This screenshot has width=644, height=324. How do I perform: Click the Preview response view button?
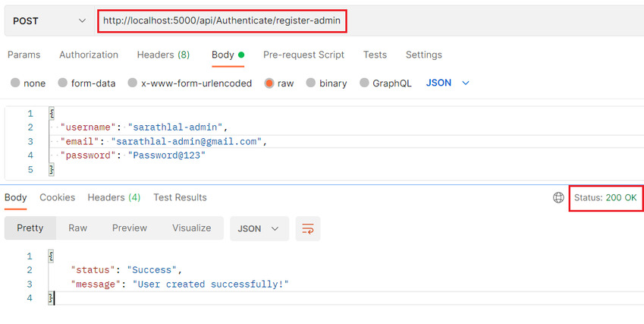[x=130, y=228]
